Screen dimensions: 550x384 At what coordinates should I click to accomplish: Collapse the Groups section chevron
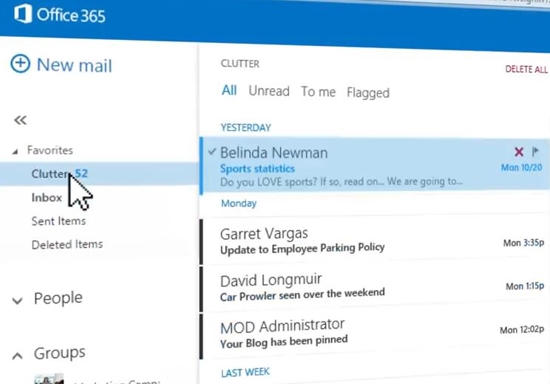(17, 356)
